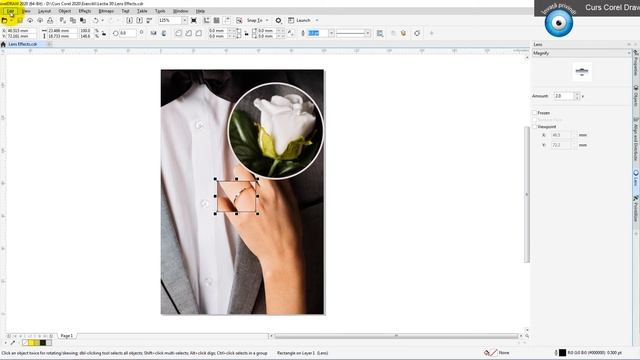The width and height of the screenshot is (640, 360).
Task: Click the Amount value field in Lens
Action: 564,96
